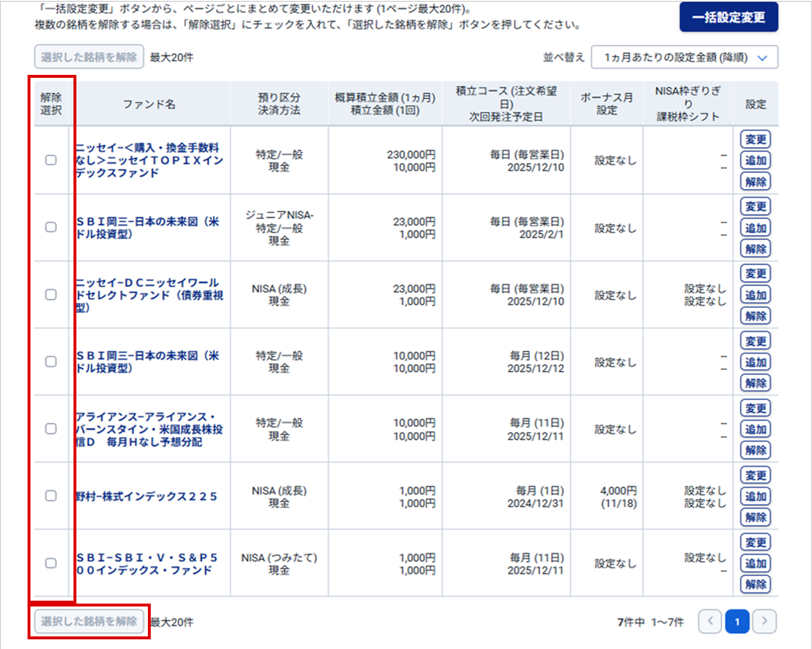Open the 並べ替え sort order dropdown
812x649 pixels.
tap(684, 58)
